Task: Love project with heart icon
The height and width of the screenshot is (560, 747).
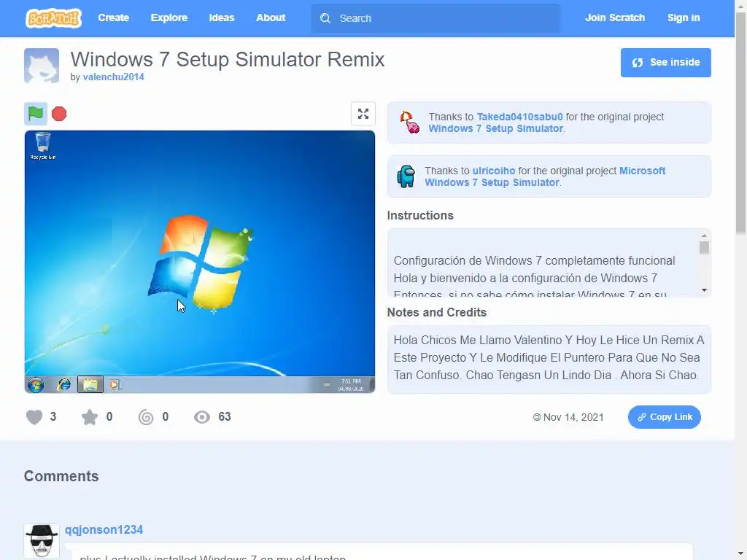Action: pyautogui.click(x=34, y=417)
